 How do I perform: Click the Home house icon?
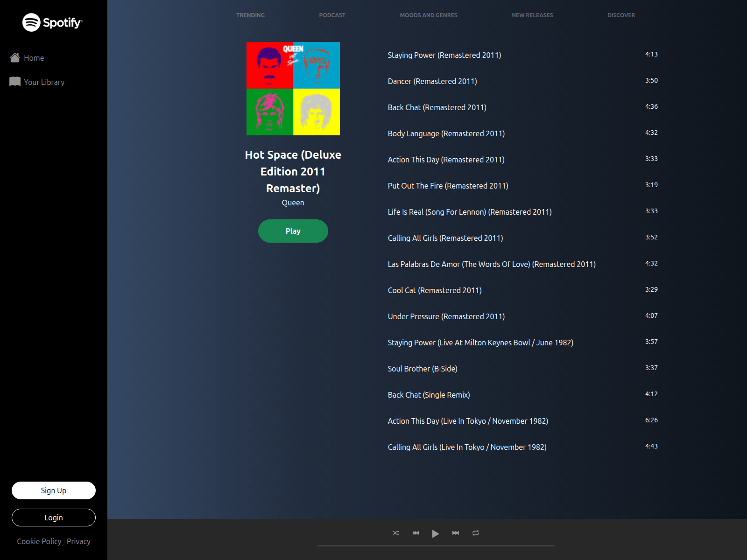click(15, 57)
